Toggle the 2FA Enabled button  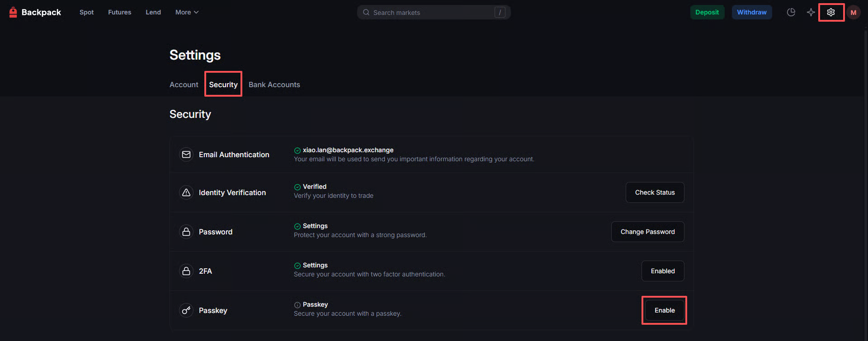[662, 271]
